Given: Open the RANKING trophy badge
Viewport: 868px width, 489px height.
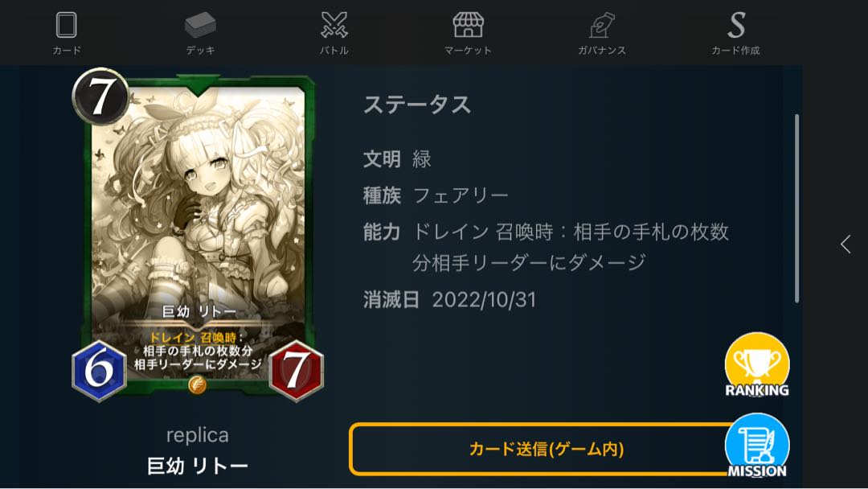Looking at the screenshot, I should point(757,365).
